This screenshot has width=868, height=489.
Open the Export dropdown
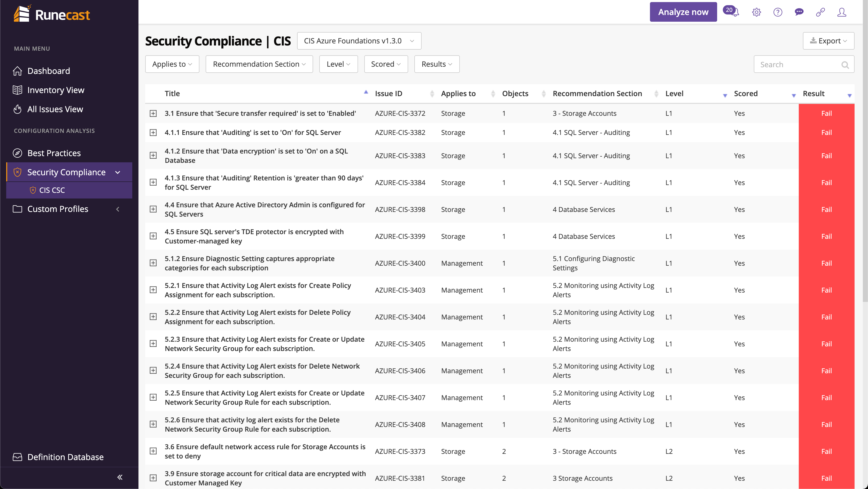828,41
